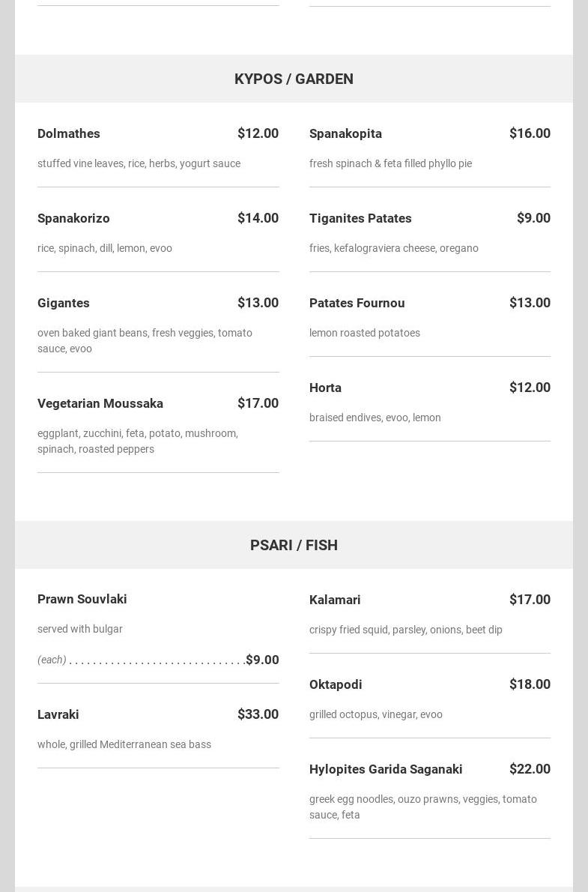Click the $33.00 price for Lavraki
The height and width of the screenshot is (892, 588).
pos(258,714)
